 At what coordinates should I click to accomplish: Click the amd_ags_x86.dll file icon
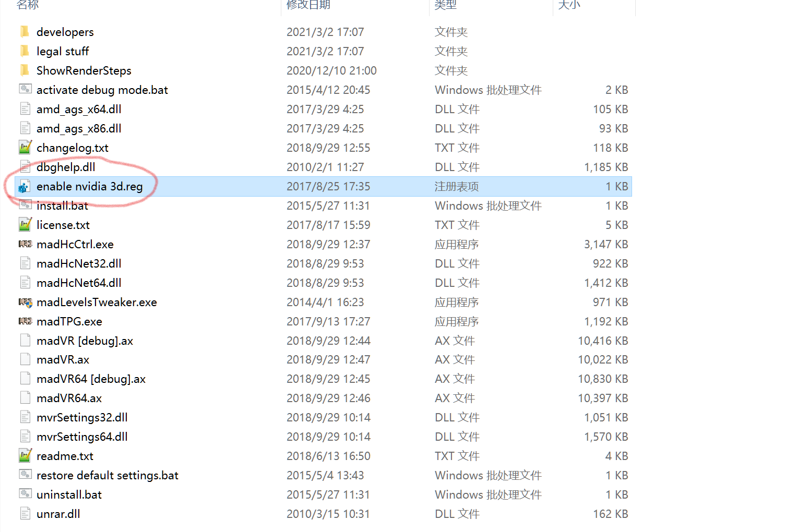25,128
